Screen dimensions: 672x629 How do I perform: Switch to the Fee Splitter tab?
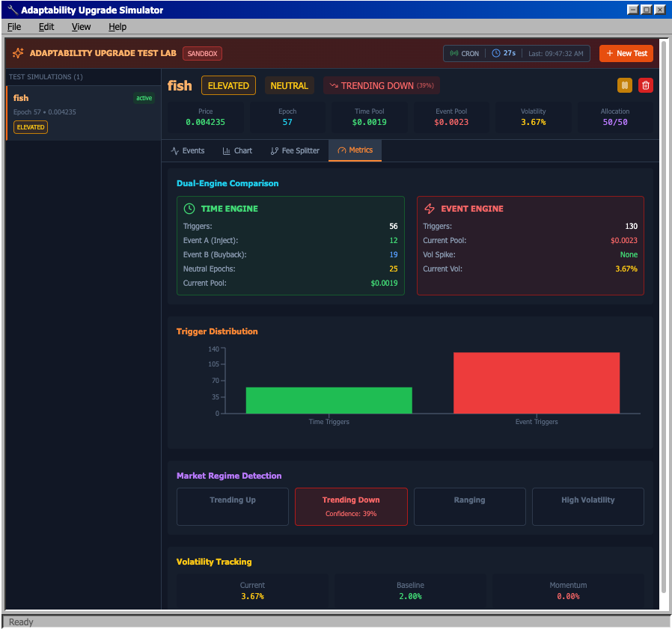coord(295,151)
